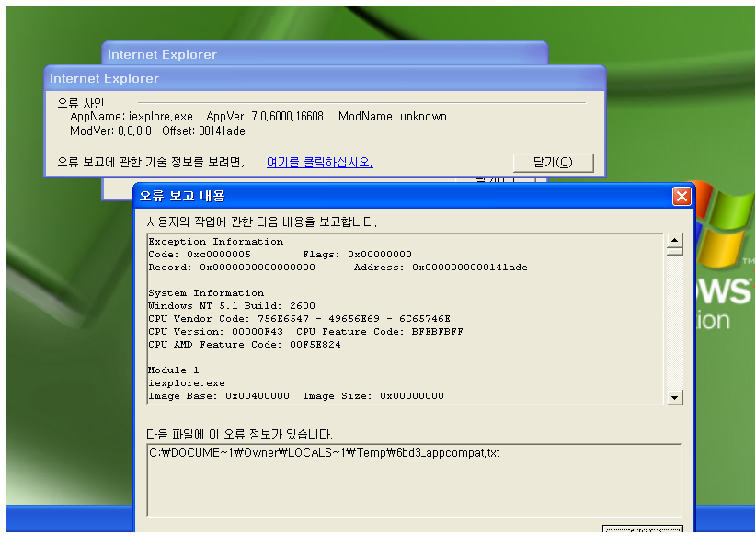Close the 오류 보고 내용 dialog with X
This screenshot has width=756, height=547.
pos(682,196)
